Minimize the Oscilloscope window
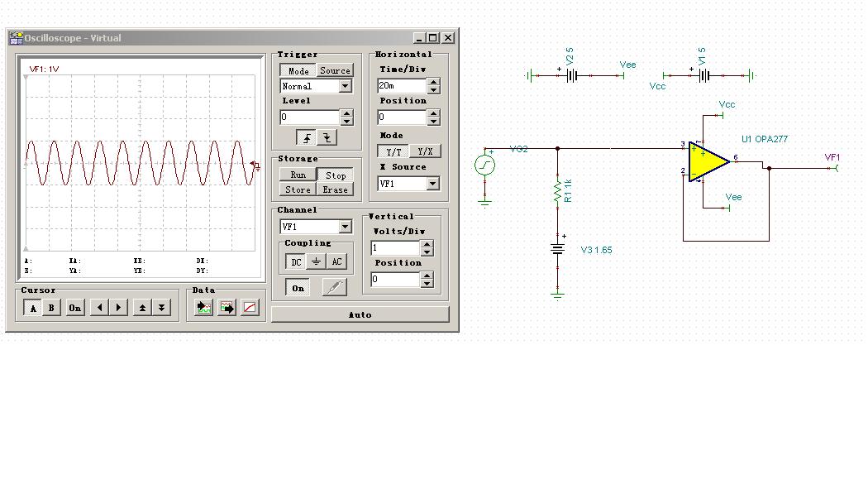 pos(419,38)
